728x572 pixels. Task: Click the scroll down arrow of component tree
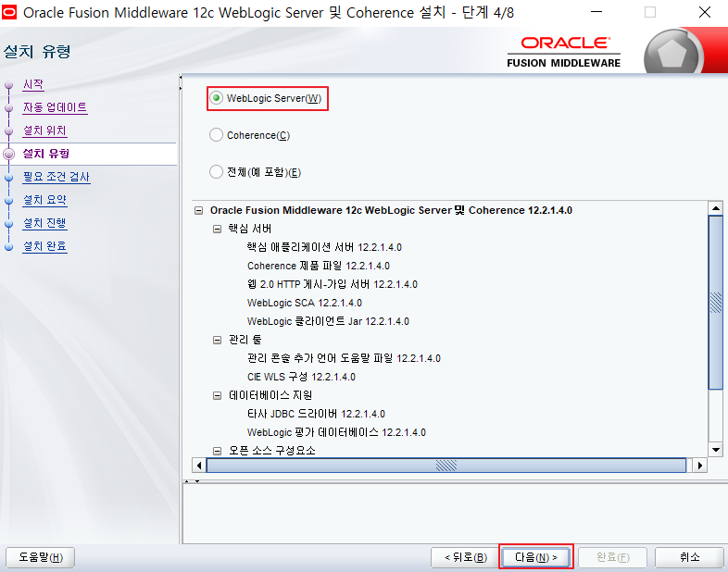point(715,450)
